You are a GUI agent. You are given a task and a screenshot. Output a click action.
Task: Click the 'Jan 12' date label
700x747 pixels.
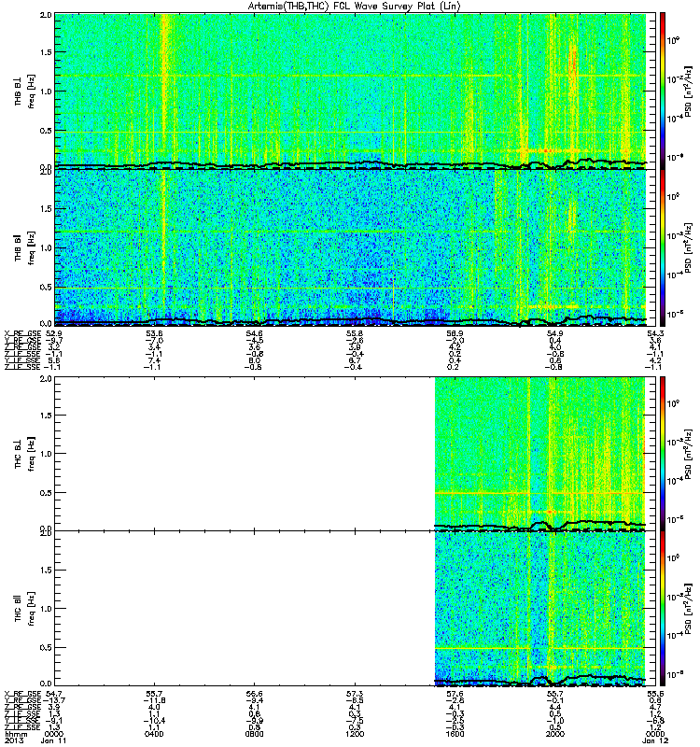pos(655,740)
